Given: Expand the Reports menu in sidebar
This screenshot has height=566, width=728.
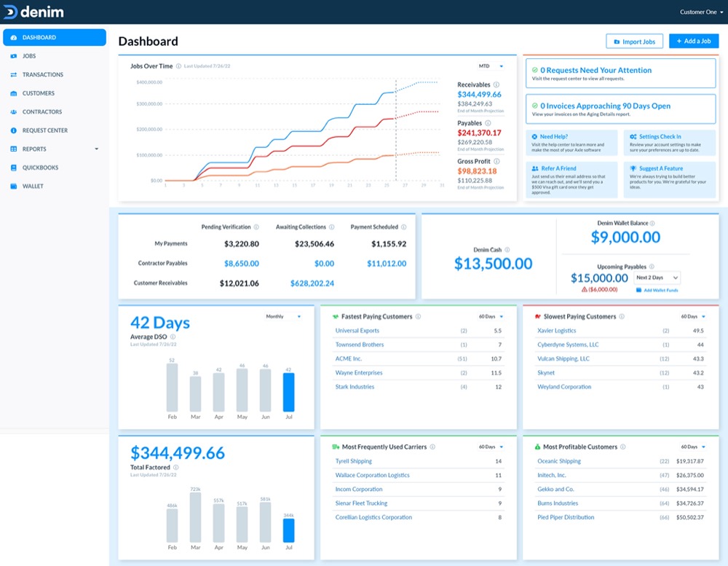Looking at the screenshot, I should [96, 149].
